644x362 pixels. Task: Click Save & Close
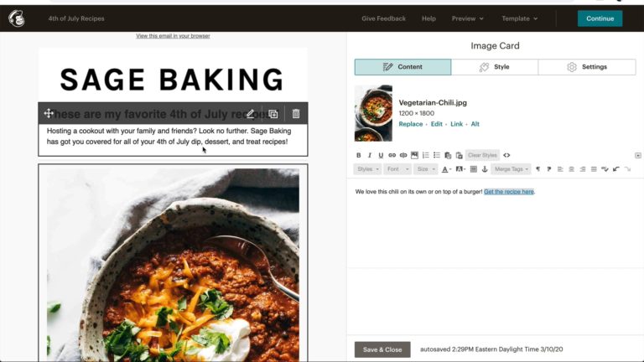(x=382, y=349)
